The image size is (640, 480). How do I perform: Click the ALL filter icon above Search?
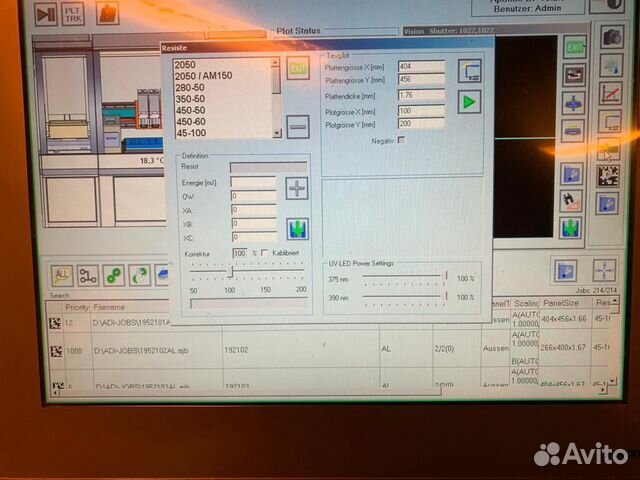click(62, 276)
